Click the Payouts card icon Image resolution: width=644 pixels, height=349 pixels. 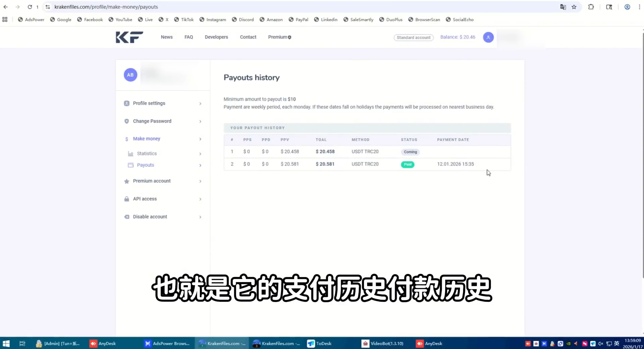tap(130, 165)
